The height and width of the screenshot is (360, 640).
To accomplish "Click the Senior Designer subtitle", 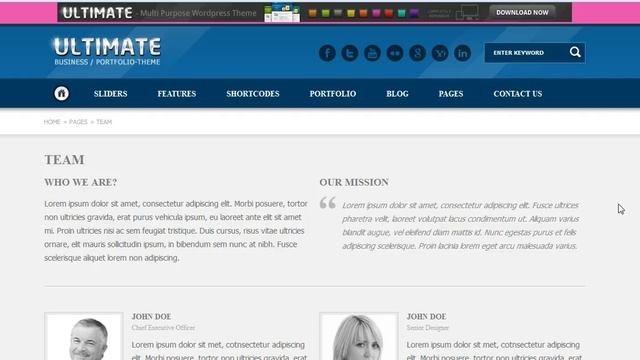I will click(x=428, y=327).
